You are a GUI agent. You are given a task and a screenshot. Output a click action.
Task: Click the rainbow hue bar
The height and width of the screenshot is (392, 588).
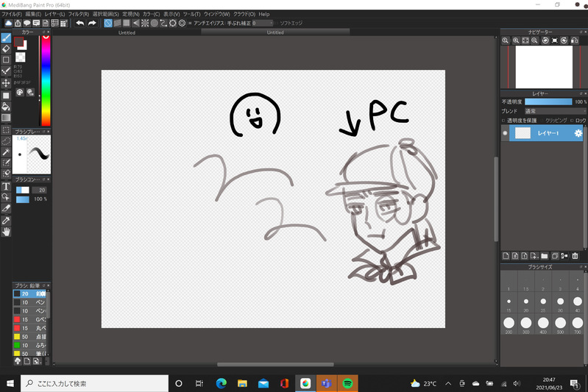tap(46, 81)
